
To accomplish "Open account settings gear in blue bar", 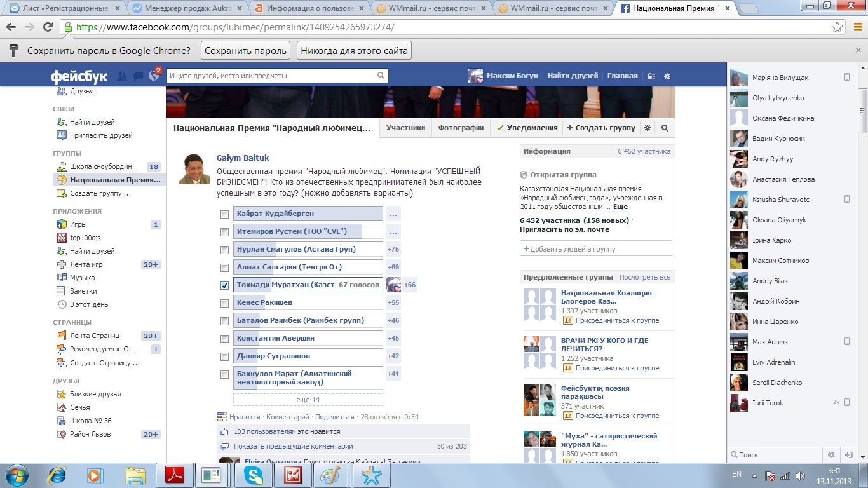I will pos(667,76).
